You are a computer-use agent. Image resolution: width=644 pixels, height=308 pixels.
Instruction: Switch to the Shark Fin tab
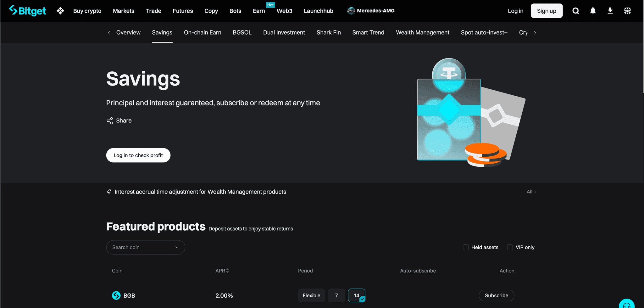329,32
